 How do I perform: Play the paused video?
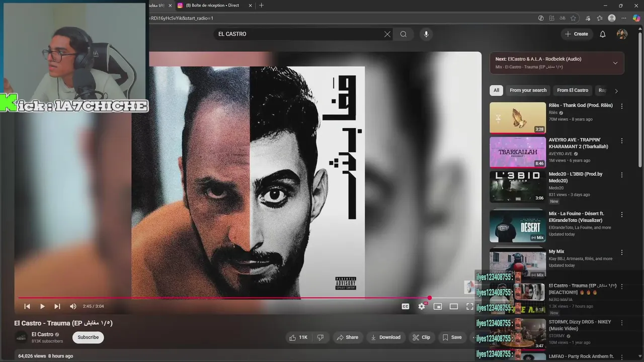click(42, 306)
